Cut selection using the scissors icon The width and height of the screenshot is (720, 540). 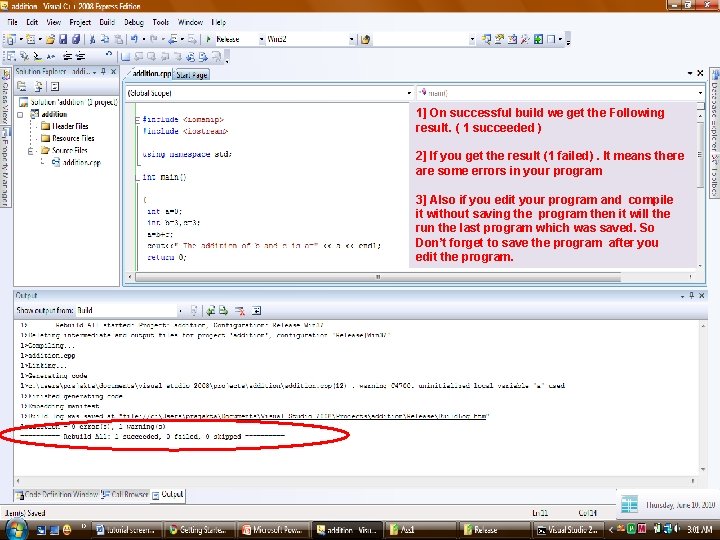coord(92,39)
